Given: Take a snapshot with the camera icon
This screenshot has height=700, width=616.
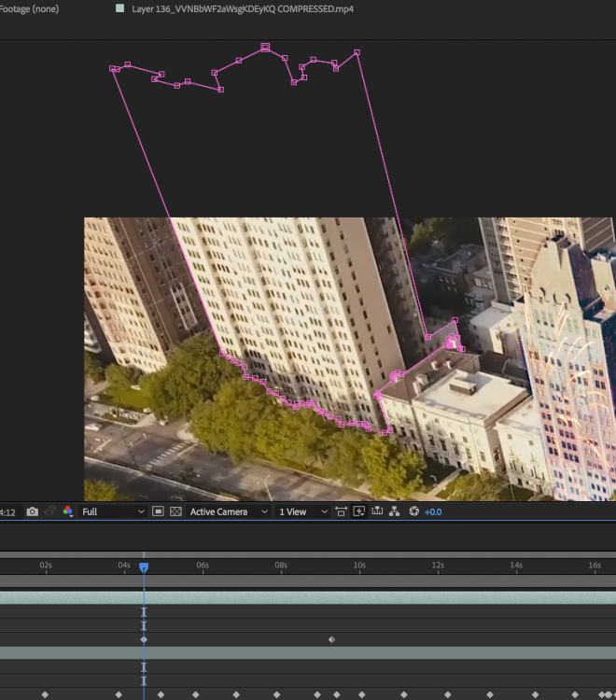Looking at the screenshot, I should tap(32, 511).
